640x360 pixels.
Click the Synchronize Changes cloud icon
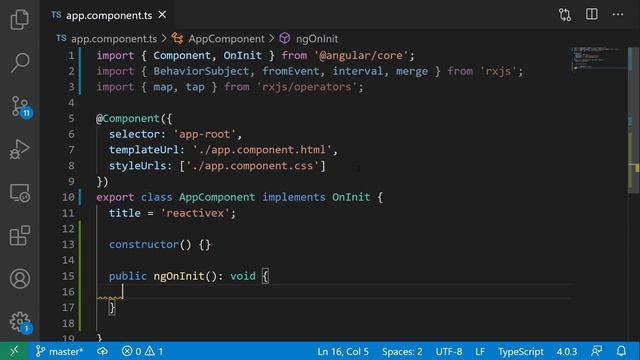click(x=102, y=351)
